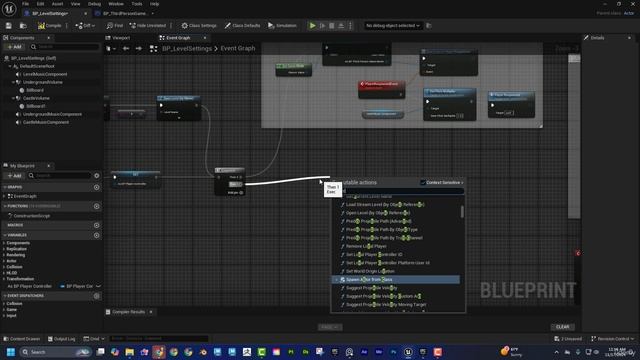
Task: Collapse the UndergroundVolume tree node
Action: 13,82
